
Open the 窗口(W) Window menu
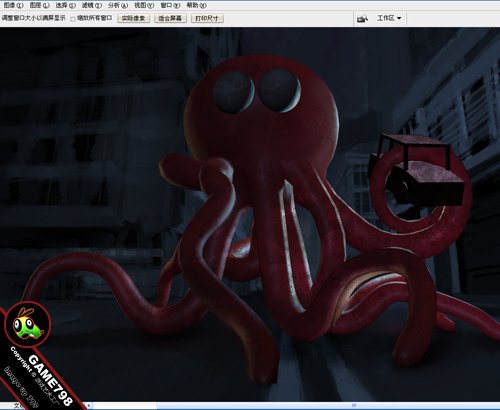click(x=170, y=5)
